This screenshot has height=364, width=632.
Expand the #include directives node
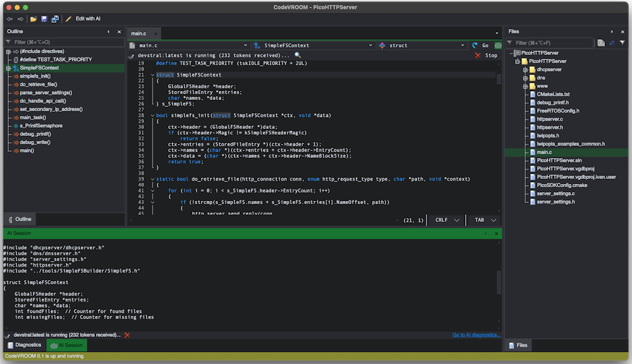point(8,52)
